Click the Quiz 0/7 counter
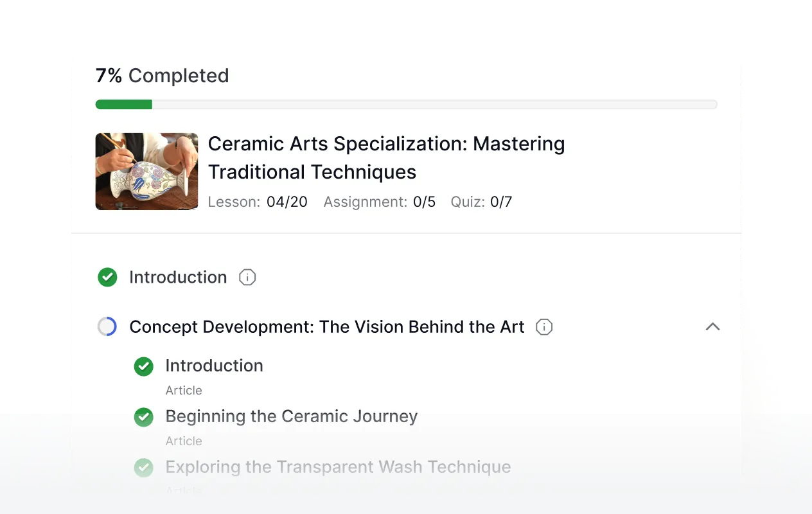Screen dimensions: 812x514 pos(481,202)
